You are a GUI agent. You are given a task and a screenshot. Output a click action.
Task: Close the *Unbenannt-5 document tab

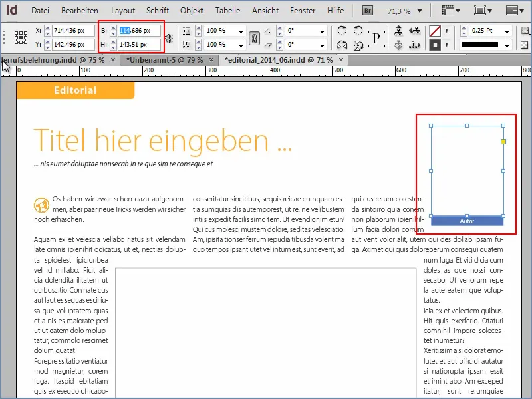click(x=211, y=59)
